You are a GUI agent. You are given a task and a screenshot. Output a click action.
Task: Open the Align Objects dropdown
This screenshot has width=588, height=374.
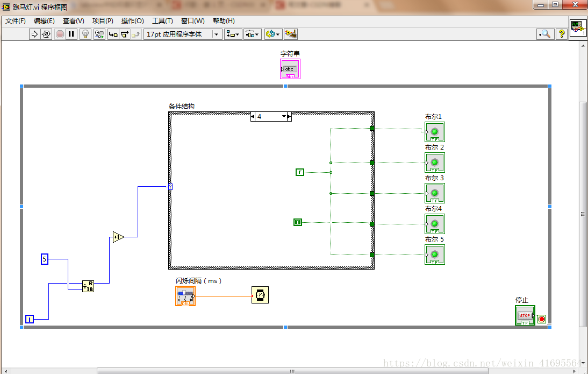click(x=233, y=34)
